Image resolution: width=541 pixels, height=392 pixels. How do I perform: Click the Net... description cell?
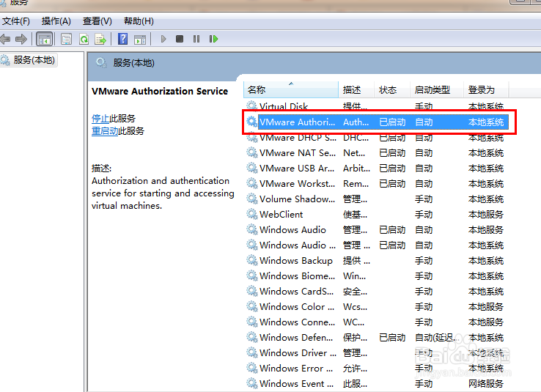pyautogui.click(x=354, y=153)
